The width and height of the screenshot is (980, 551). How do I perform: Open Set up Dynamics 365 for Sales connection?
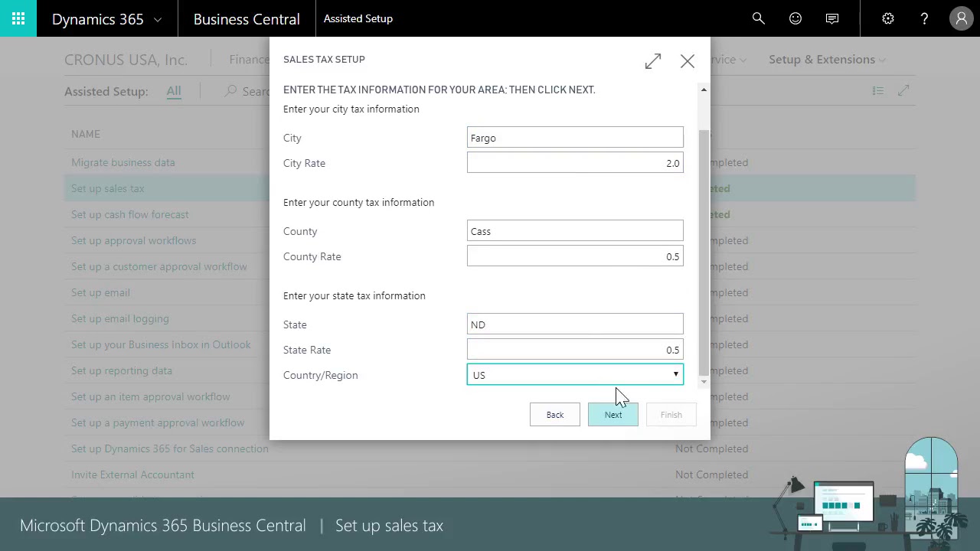point(170,448)
